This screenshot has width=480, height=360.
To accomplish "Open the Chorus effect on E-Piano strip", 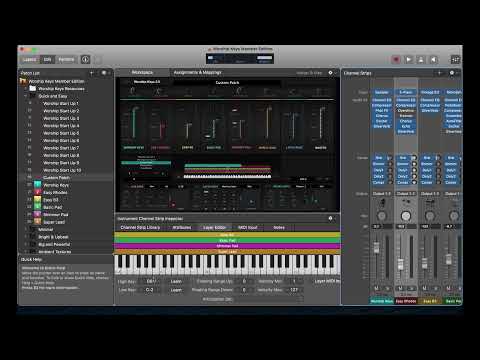I will click(406, 121).
